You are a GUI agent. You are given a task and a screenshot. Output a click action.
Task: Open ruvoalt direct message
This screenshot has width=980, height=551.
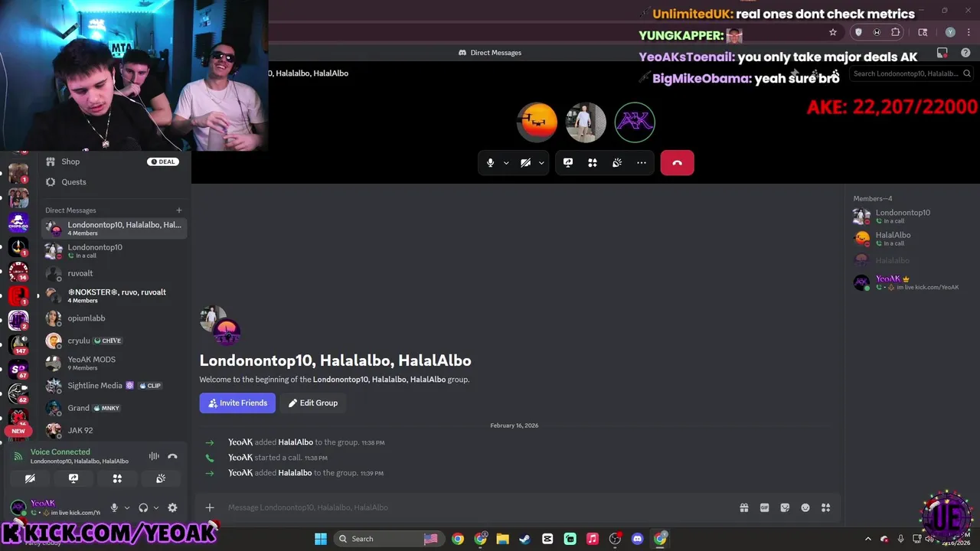pos(113,273)
